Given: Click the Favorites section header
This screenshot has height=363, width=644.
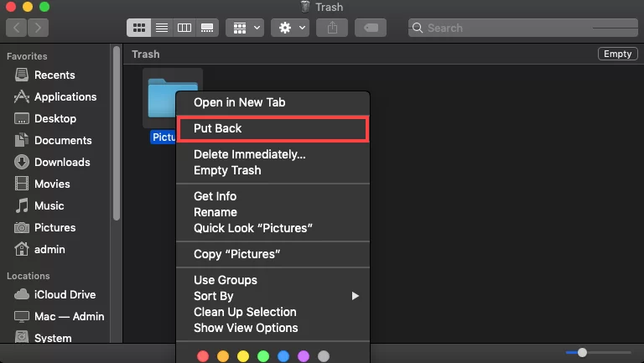Looking at the screenshot, I should pyautogui.click(x=27, y=56).
